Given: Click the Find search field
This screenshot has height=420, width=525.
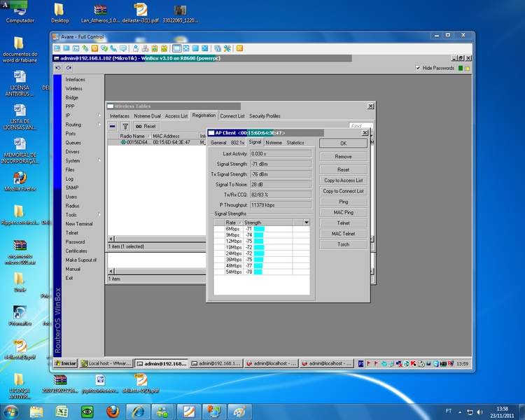Looking at the screenshot, I should click(361, 126).
